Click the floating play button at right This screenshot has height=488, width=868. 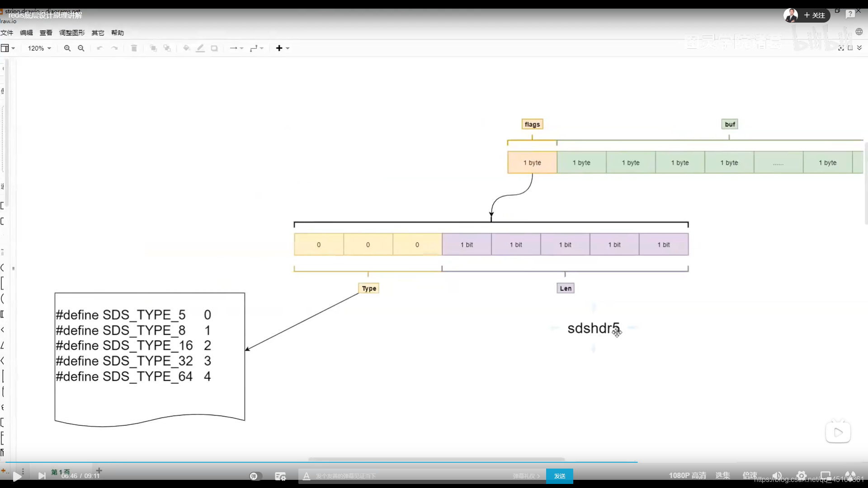point(838,432)
